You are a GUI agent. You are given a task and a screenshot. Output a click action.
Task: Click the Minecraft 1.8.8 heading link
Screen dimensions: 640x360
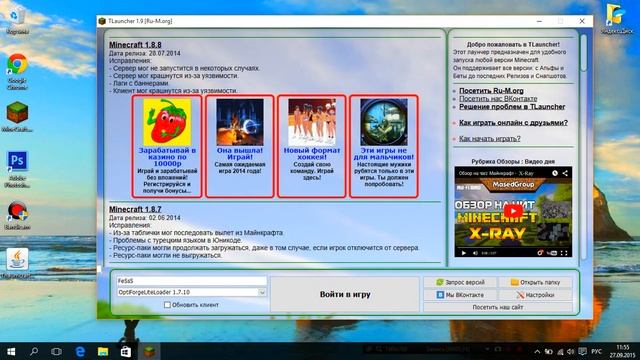click(135, 45)
